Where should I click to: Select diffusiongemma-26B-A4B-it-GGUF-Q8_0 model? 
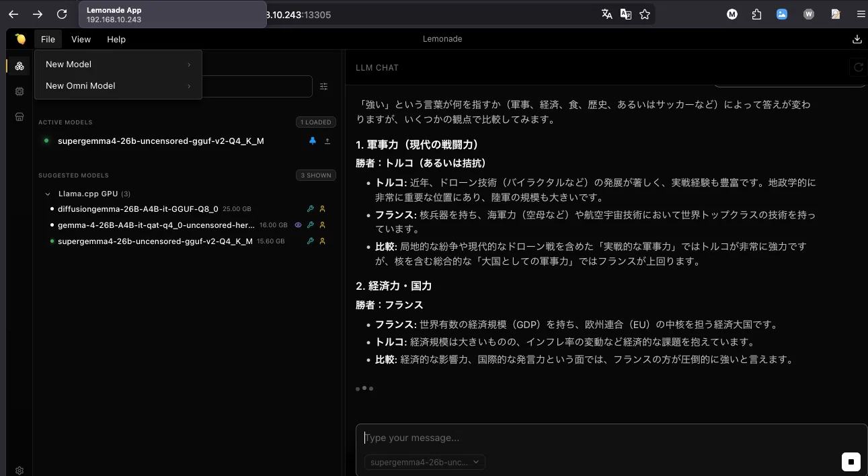138,209
